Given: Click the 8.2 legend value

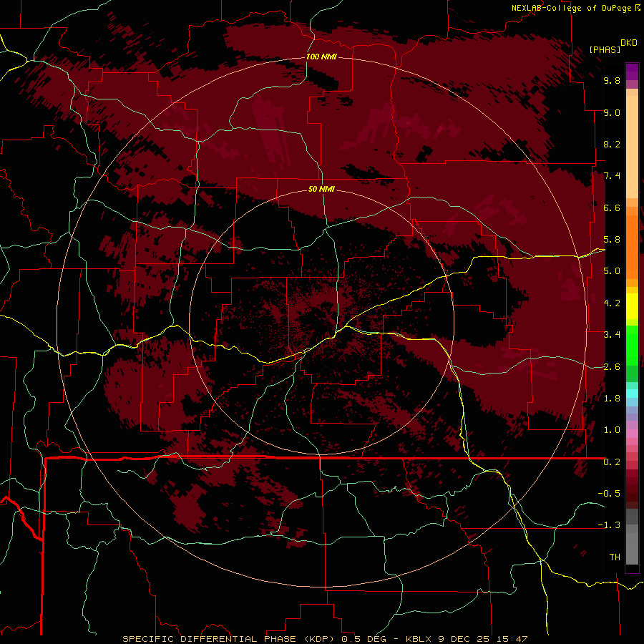Looking at the screenshot, I should coord(612,144).
